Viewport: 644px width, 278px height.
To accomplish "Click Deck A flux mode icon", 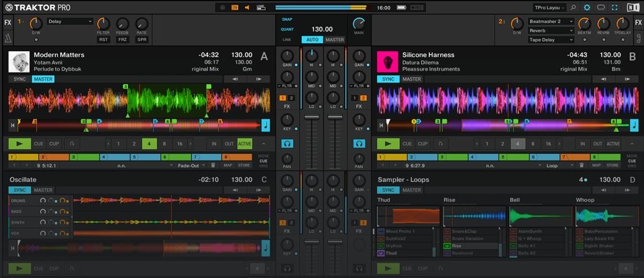I will click(72, 144).
